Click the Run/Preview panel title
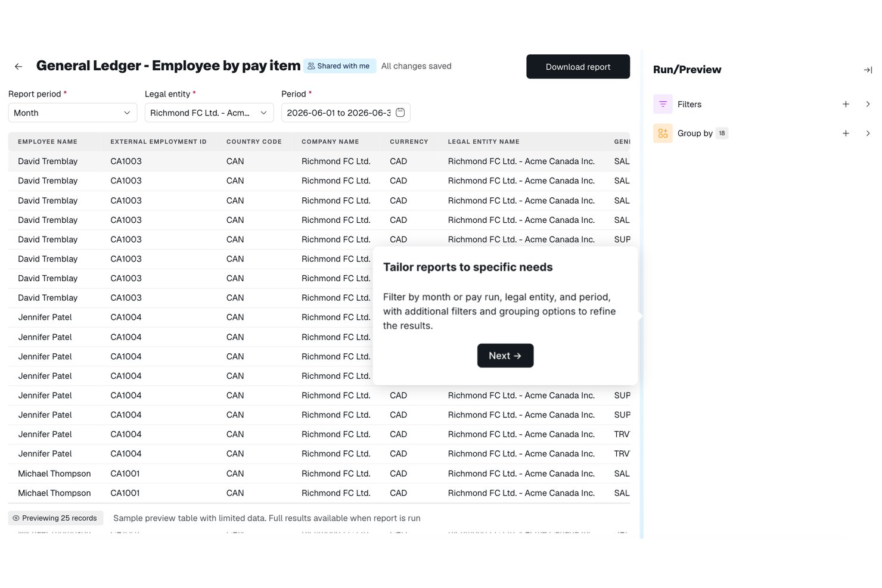The height and width of the screenshot is (588, 882). (687, 70)
